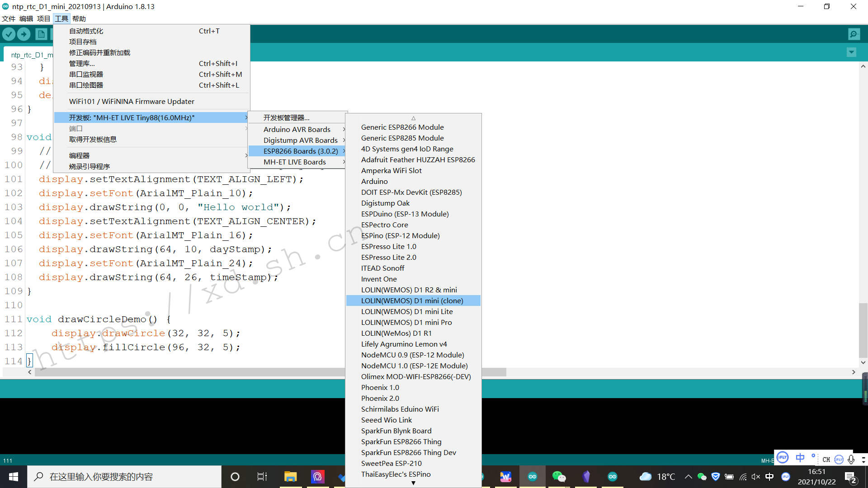Click the Task View taskbar icon

(262, 477)
